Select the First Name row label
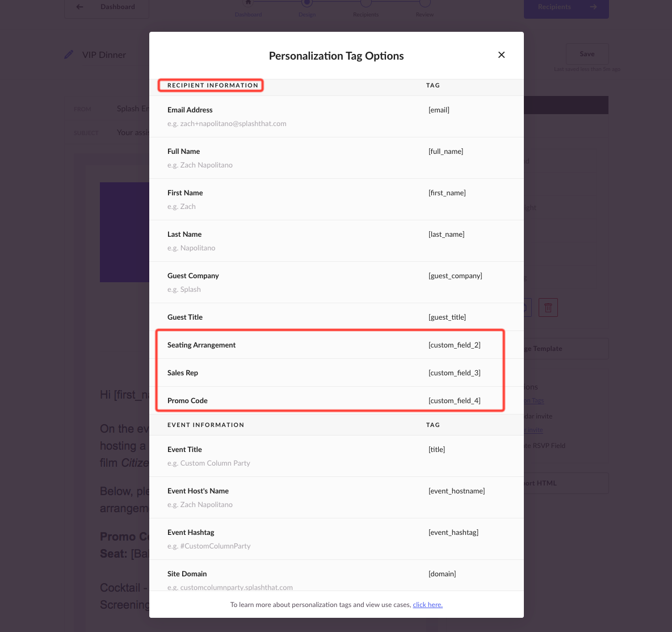Image resolution: width=672 pixels, height=632 pixels. coord(184,193)
